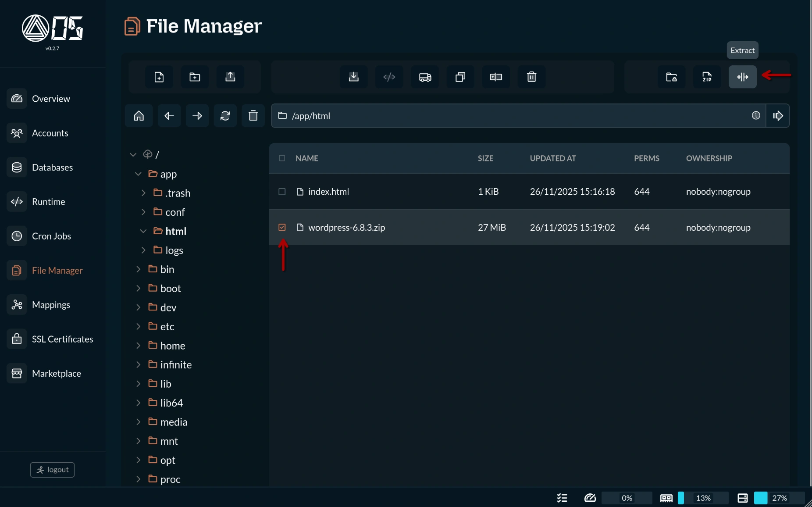Collapse the html folder chevron
The width and height of the screenshot is (812, 507).
(x=143, y=231)
